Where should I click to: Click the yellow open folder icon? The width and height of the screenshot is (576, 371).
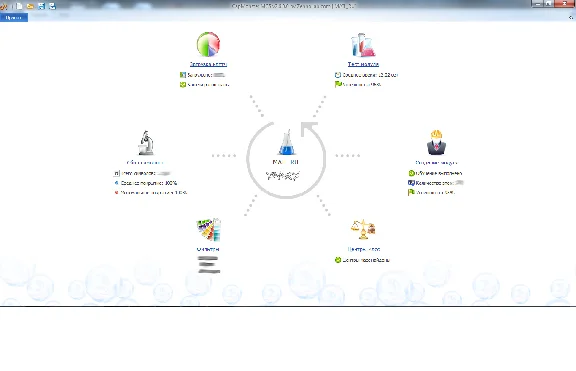click(30, 6)
